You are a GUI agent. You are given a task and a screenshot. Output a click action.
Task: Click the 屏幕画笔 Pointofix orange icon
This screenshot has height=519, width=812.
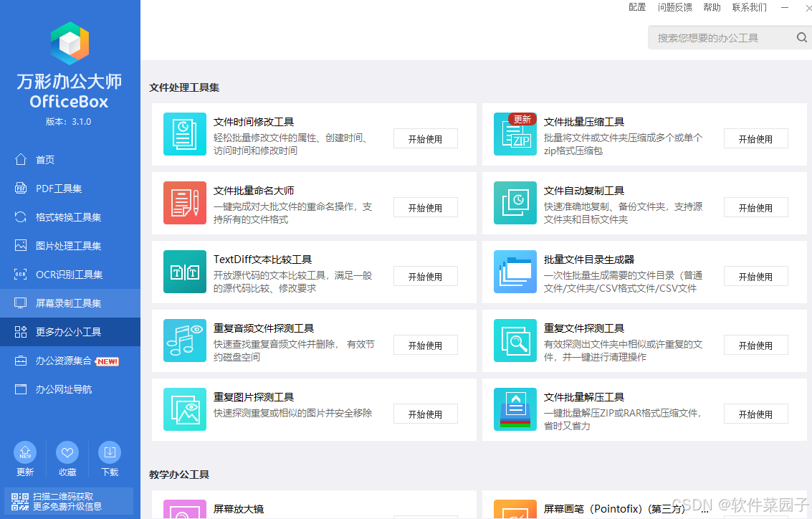click(515, 509)
